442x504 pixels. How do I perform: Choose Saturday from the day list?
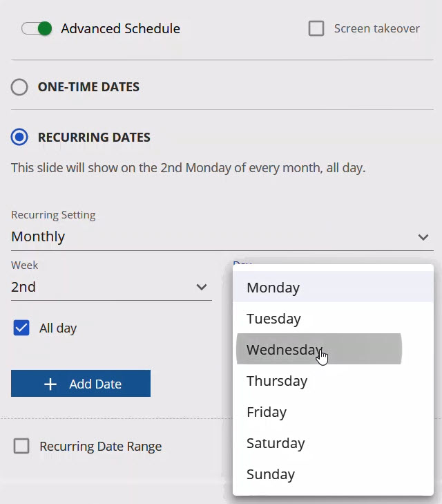[276, 443]
